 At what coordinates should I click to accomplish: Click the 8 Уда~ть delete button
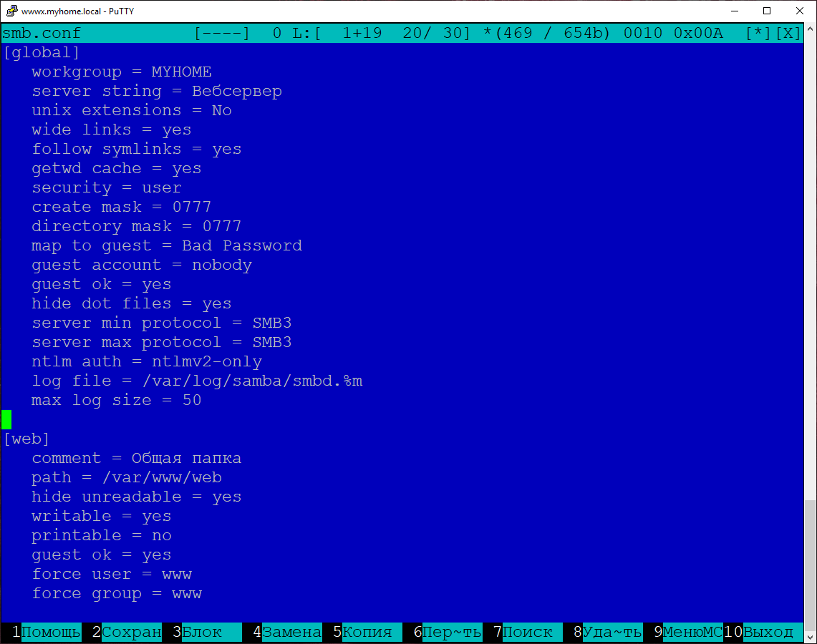607,632
